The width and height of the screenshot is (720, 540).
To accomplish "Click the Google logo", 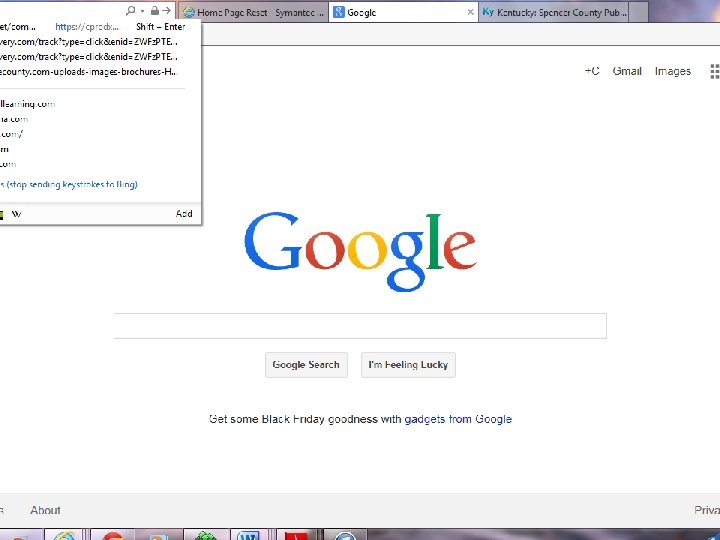I will point(360,252).
